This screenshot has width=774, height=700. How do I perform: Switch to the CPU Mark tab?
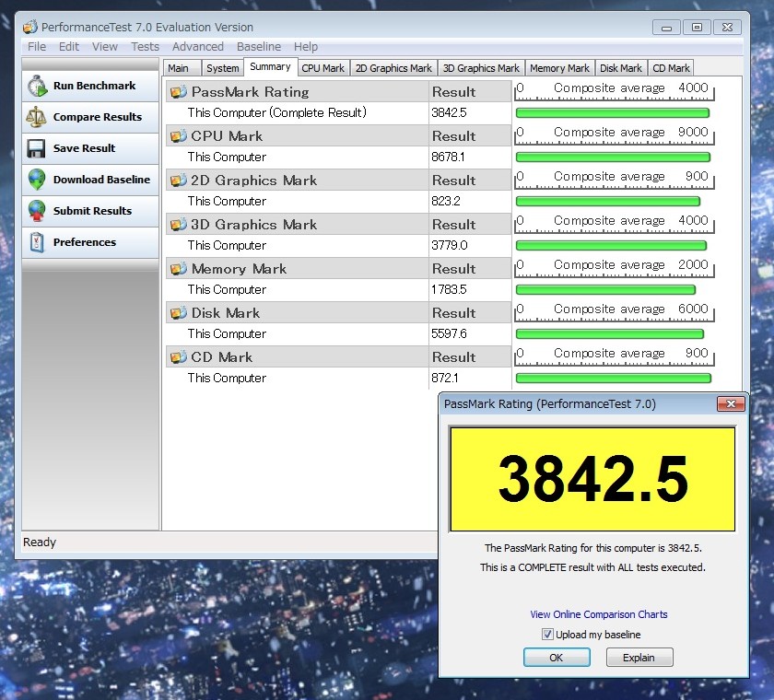coord(322,68)
